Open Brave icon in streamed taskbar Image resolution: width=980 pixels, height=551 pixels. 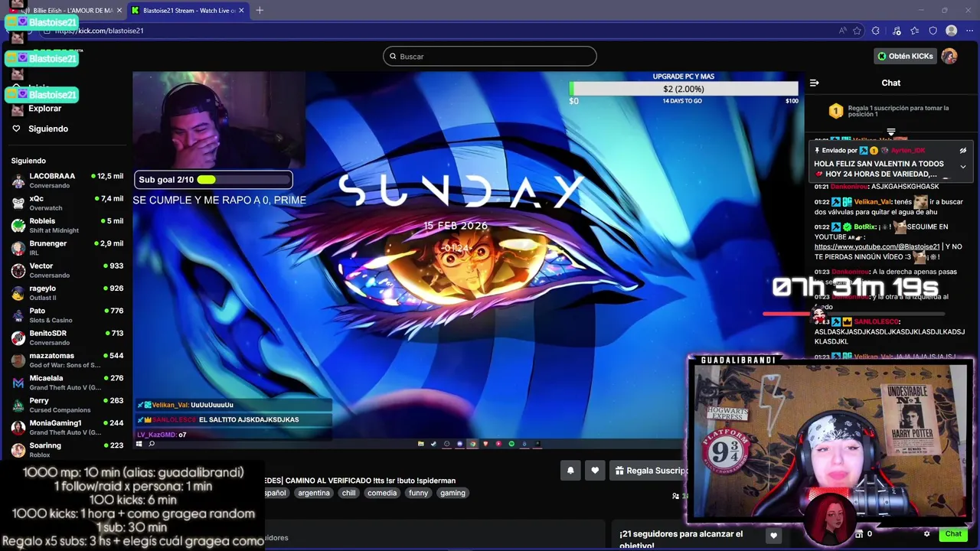[485, 444]
